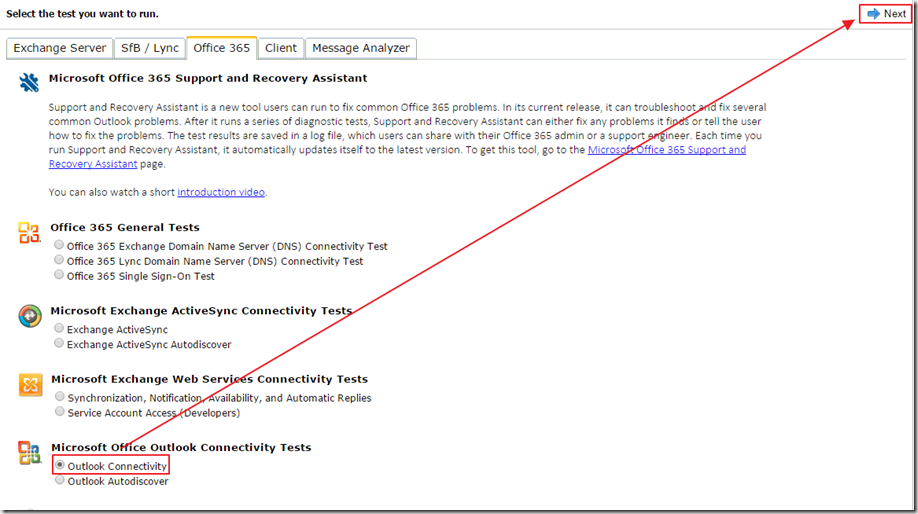Choose Service Account Access (Developers)
Viewport: 918px width, 514px height.
[x=60, y=411]
